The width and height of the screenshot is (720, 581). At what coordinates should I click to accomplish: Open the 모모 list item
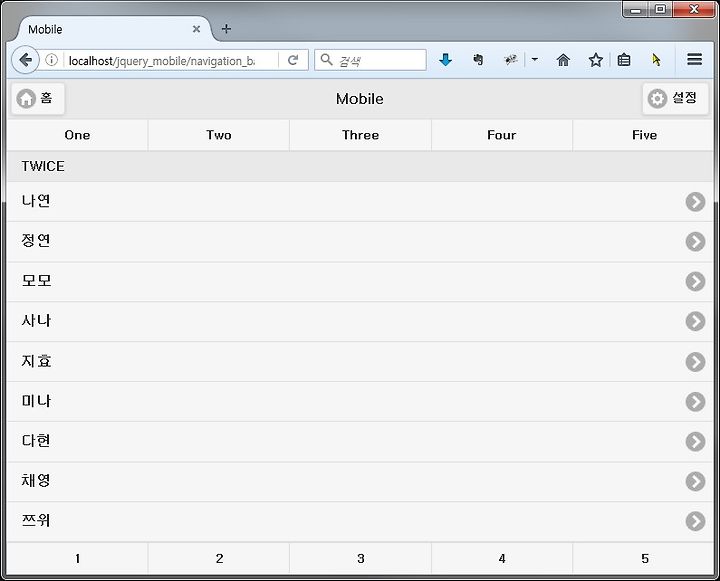[x=360, y=282]
